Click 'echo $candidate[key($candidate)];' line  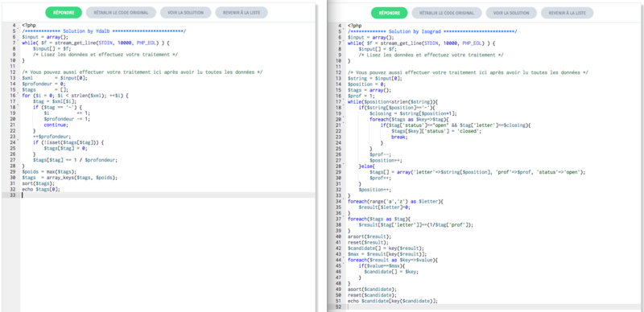tap(393, 302)
